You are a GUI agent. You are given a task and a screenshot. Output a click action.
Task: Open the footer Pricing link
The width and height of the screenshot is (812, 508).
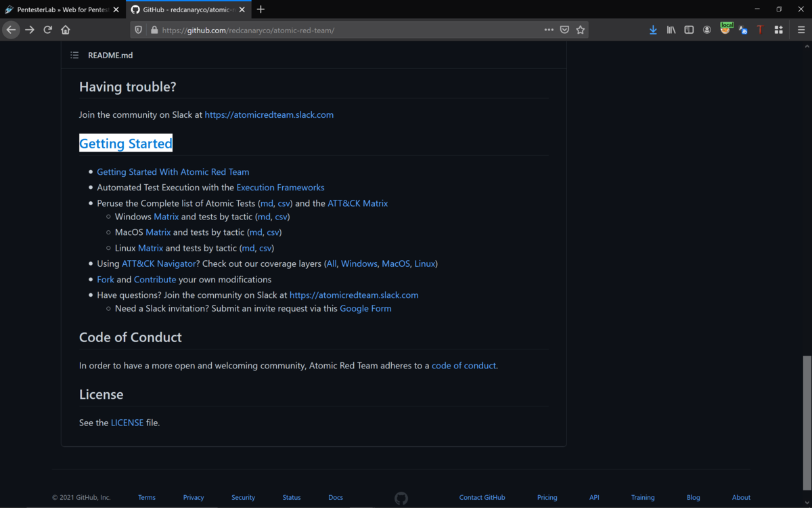point(547,497)
